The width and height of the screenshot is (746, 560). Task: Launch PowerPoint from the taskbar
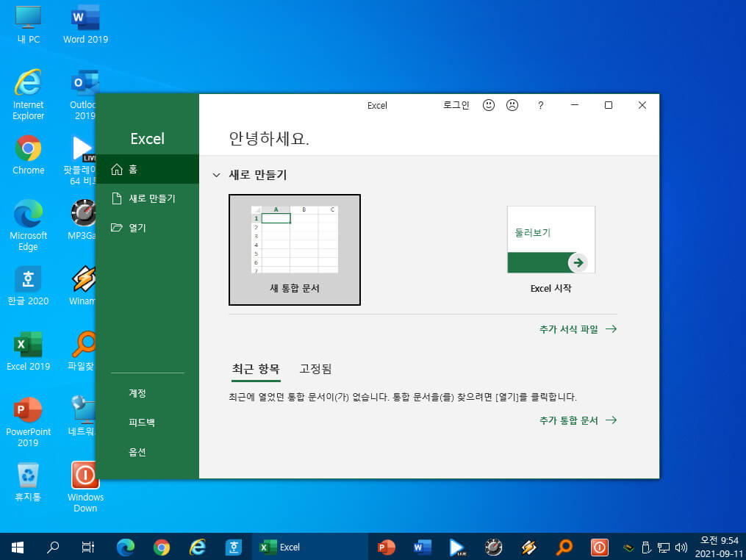click(387, 548)
